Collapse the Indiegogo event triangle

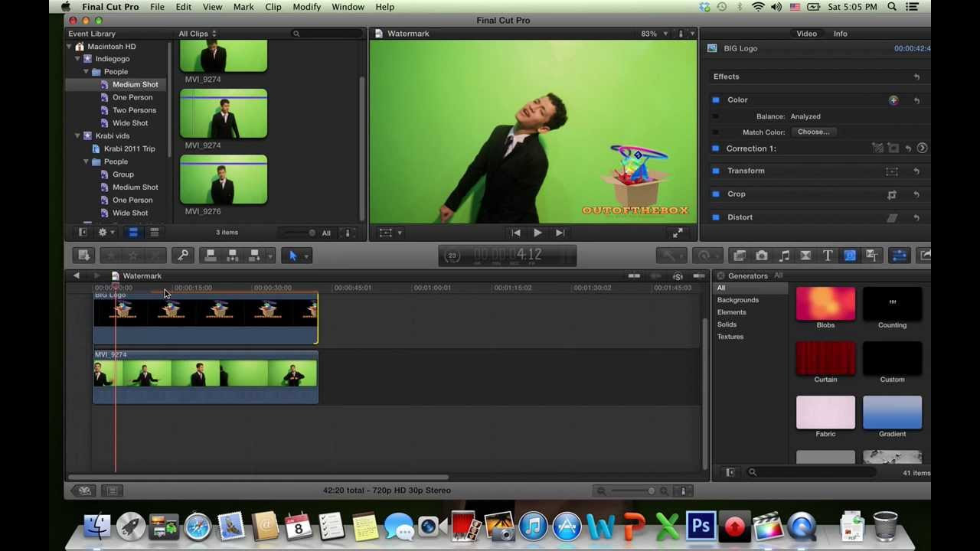click(77, 59)
